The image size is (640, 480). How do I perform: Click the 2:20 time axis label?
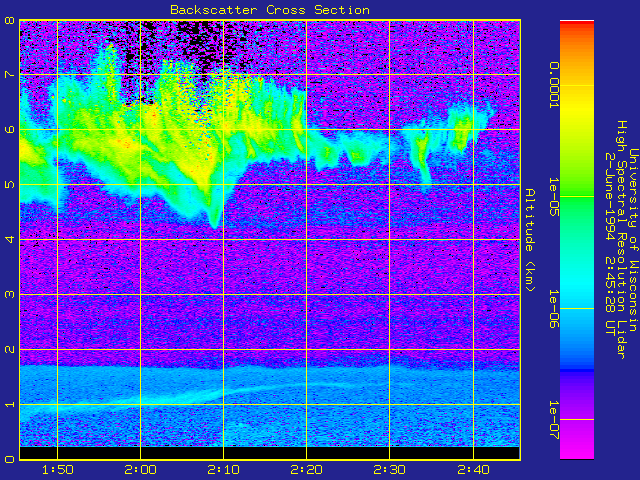pos(306,470)
